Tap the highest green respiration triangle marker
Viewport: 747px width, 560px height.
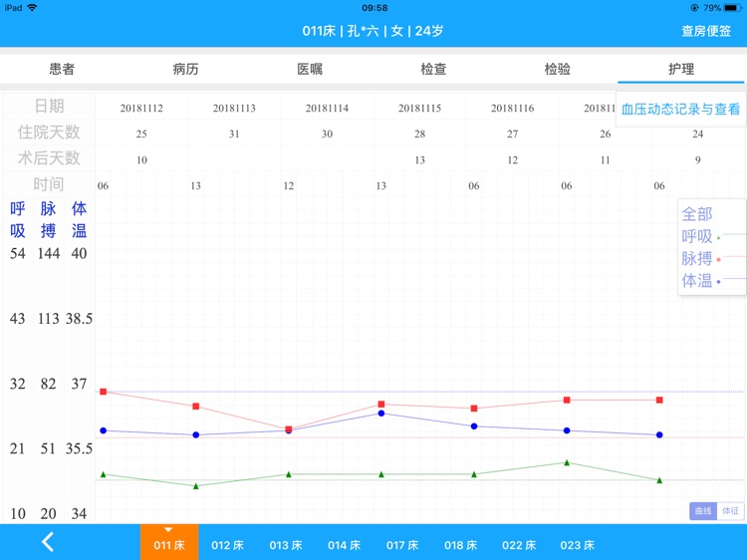pyautogui.click(x=567, y=462)
